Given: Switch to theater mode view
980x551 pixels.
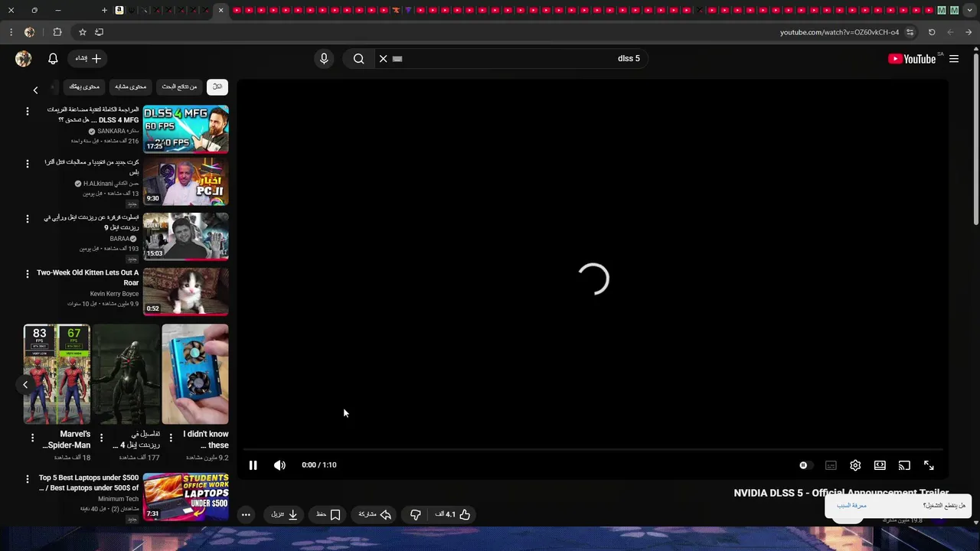Looking at the screenshot, I should tap(880, 465).
